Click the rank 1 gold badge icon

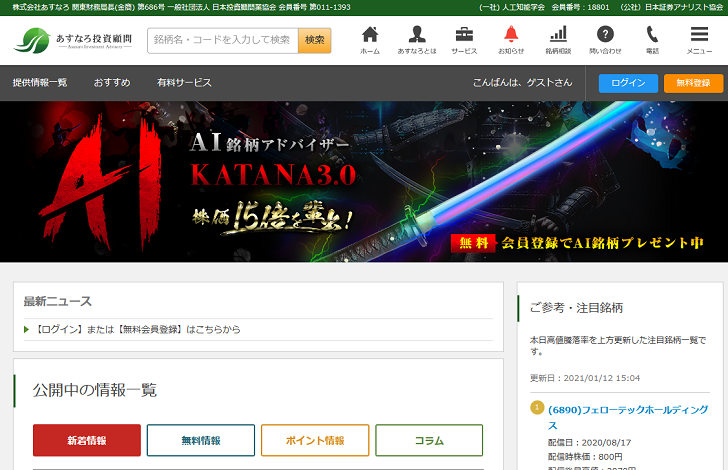pyautogui.click(x=537, y=407)
